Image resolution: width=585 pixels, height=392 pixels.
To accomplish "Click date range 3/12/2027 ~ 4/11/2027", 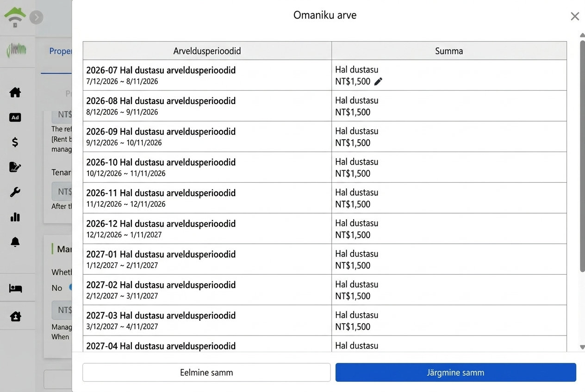I will pos(122,326).
